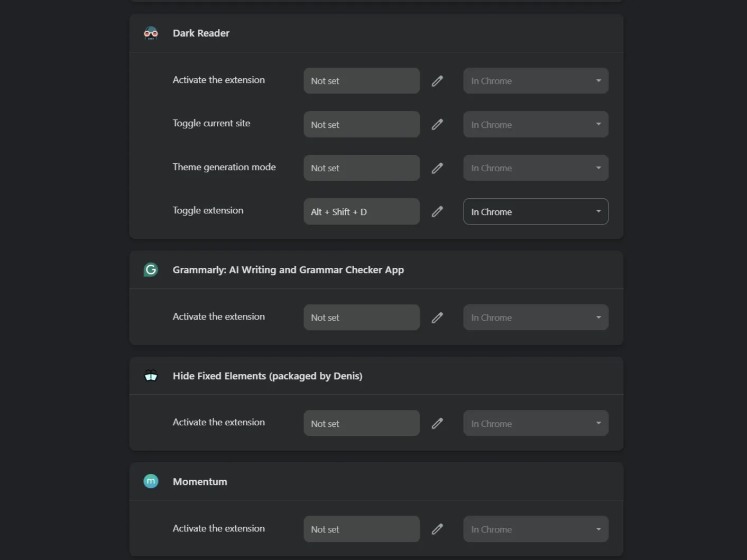Click the Momentum extension icon

tap(151, 481)
